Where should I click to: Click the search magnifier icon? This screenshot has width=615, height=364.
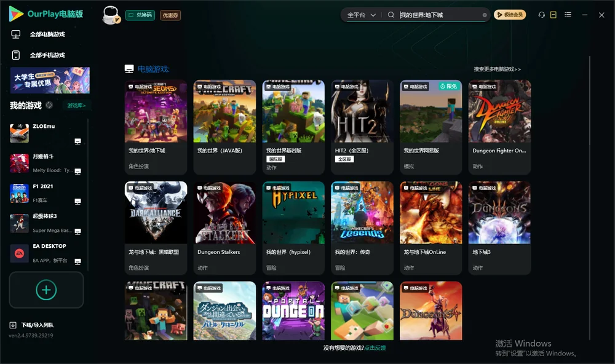(x=391, y=15)
